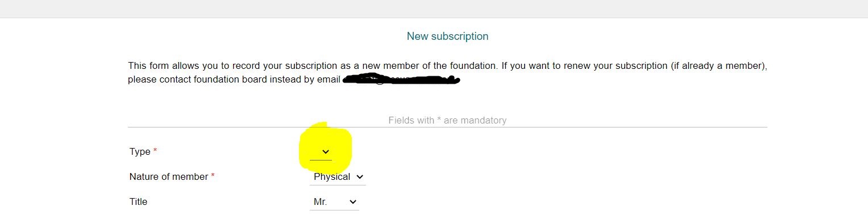
Task: Select the Physical value text
Action: tap(332, 176)
